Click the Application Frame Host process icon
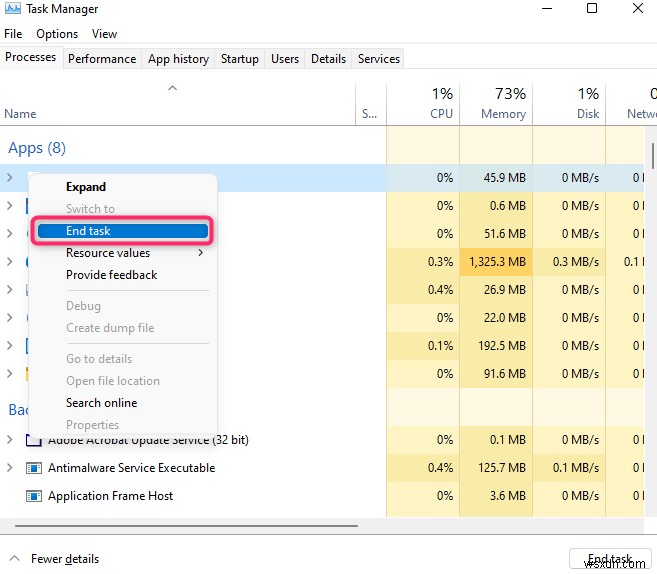This screenshot has width=657, height=574. [34, 496]
